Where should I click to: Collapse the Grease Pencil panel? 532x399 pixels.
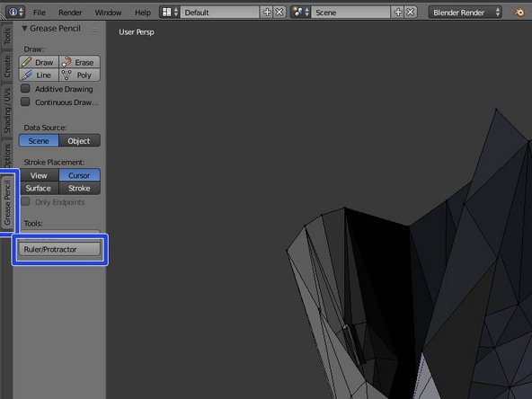(24, 29)
